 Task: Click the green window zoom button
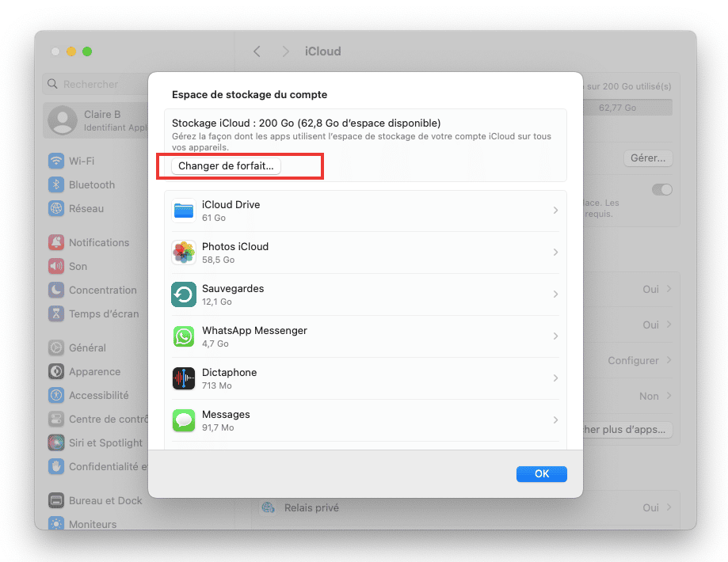pyautogui.click(x=87, y=51)
